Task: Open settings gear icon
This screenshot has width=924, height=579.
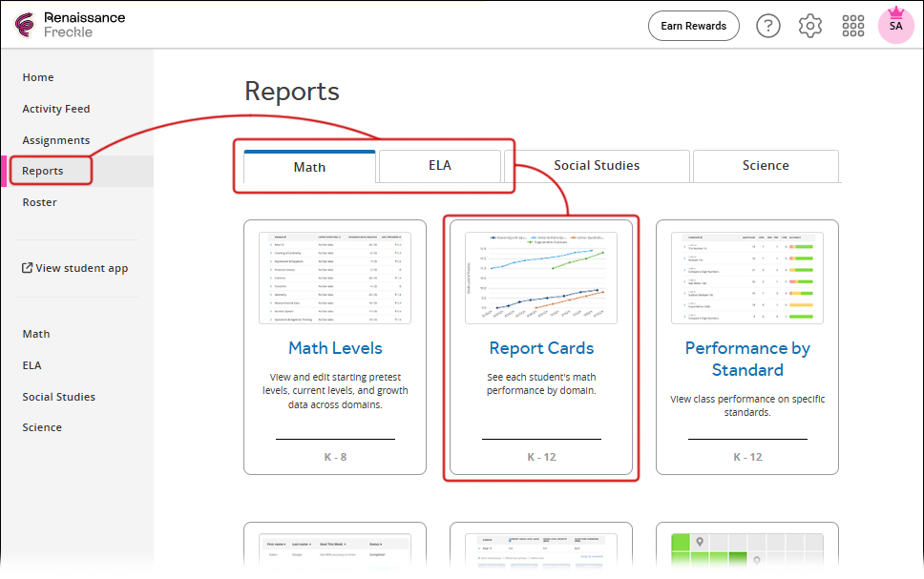Action: pyautogui.click(x=810, y=26)
